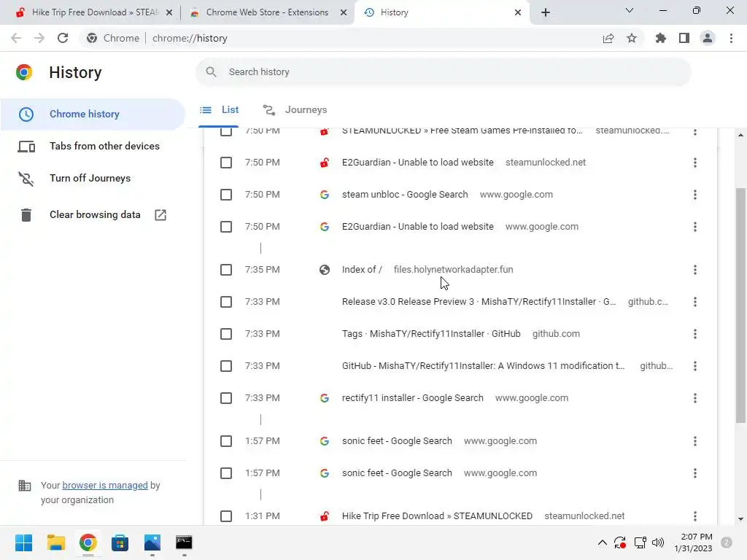
Task: Select the rectify11 installer Google Search checkbox
Action: (226, 398)
